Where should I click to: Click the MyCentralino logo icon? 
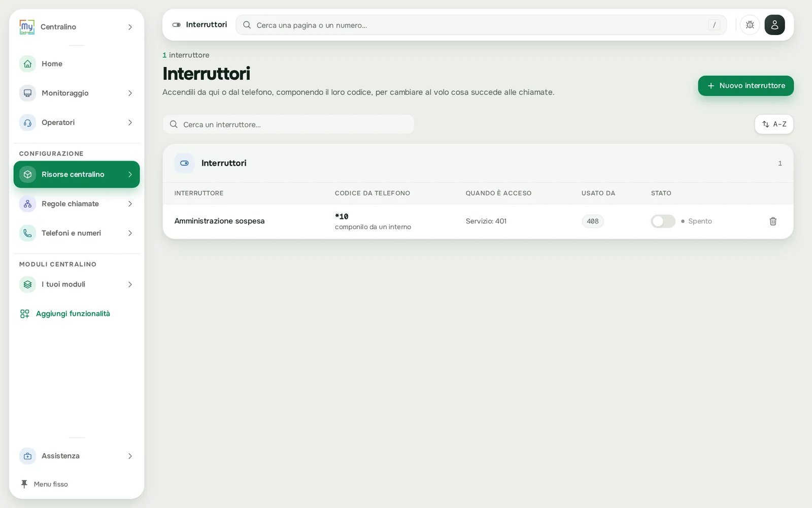[27, 27]
